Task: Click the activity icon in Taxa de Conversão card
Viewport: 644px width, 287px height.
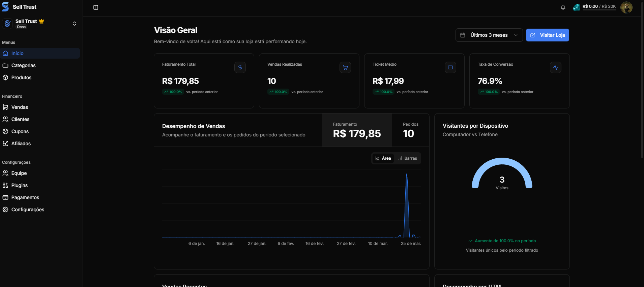Action: [556, 67]
